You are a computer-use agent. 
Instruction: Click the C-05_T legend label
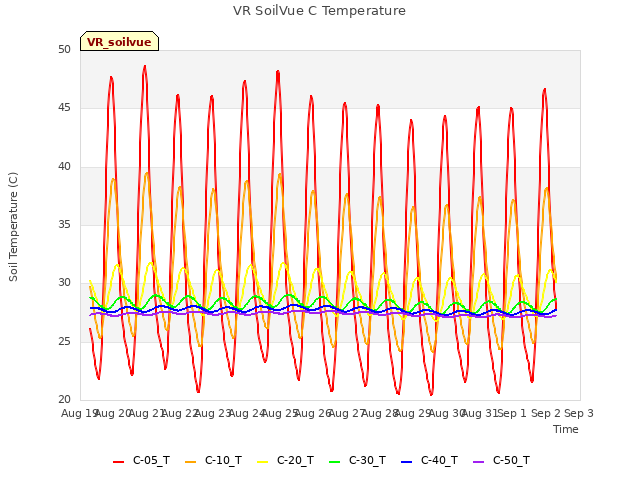(x=151, y=460)
